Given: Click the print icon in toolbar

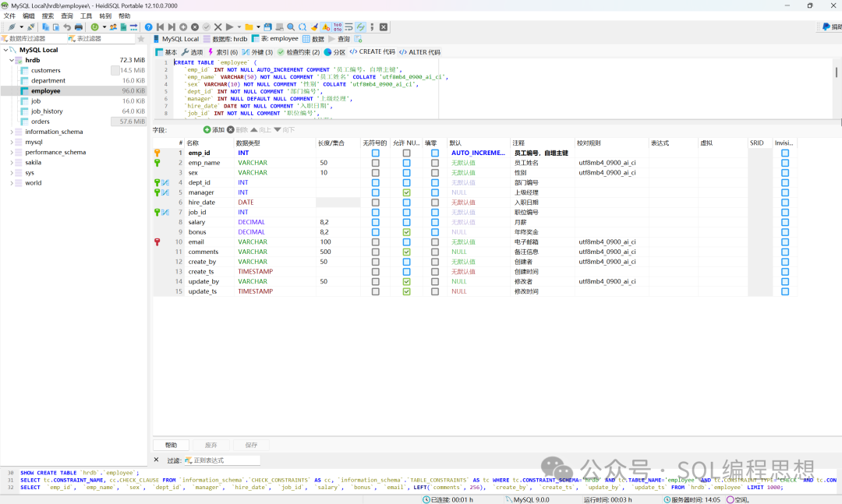Looking at the screenshot, I should coord(78,26).
